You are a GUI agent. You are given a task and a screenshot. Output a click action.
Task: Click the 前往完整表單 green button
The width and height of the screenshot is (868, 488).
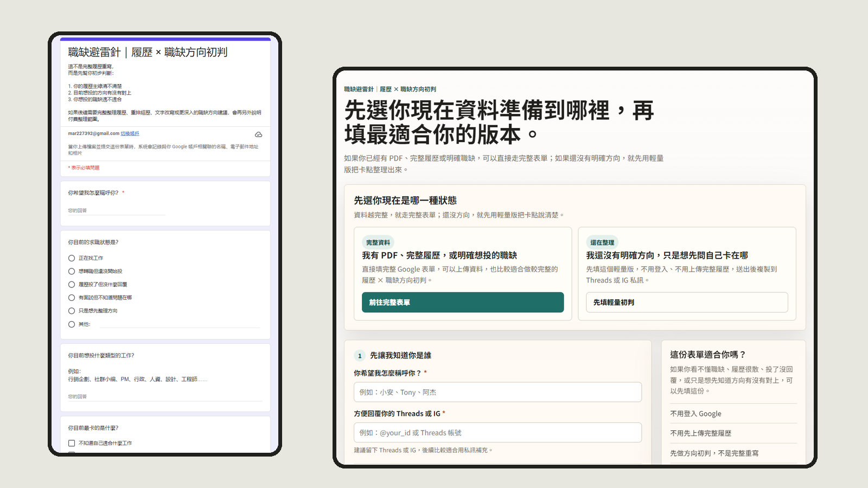463,303
